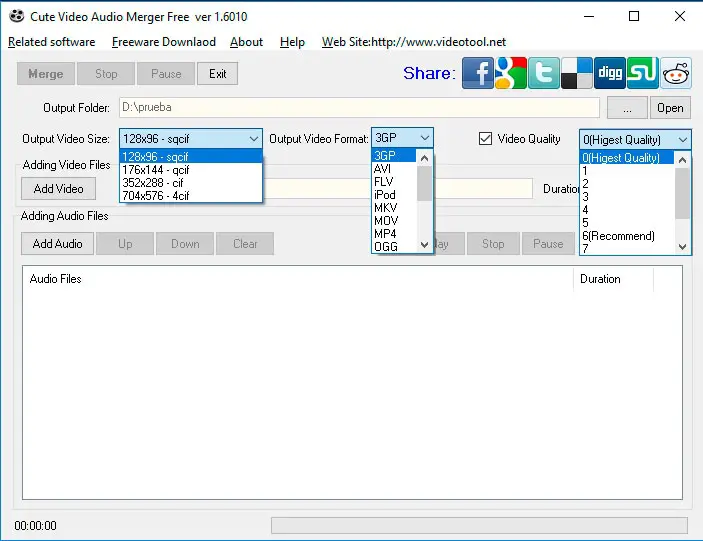This screenshot has height=541, width=703.
Task: Click the Exit button
Action: [217, 74]
